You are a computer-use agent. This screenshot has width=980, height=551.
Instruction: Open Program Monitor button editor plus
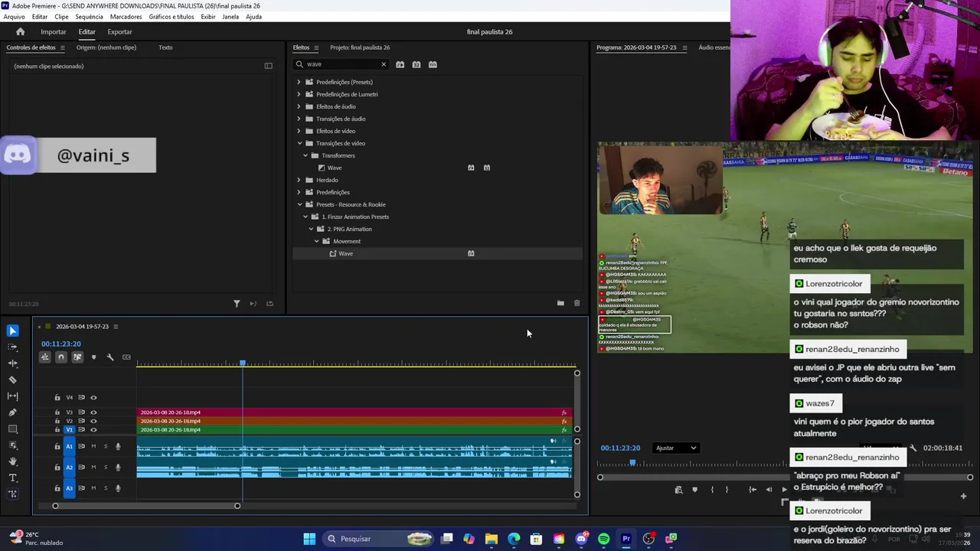963,496
